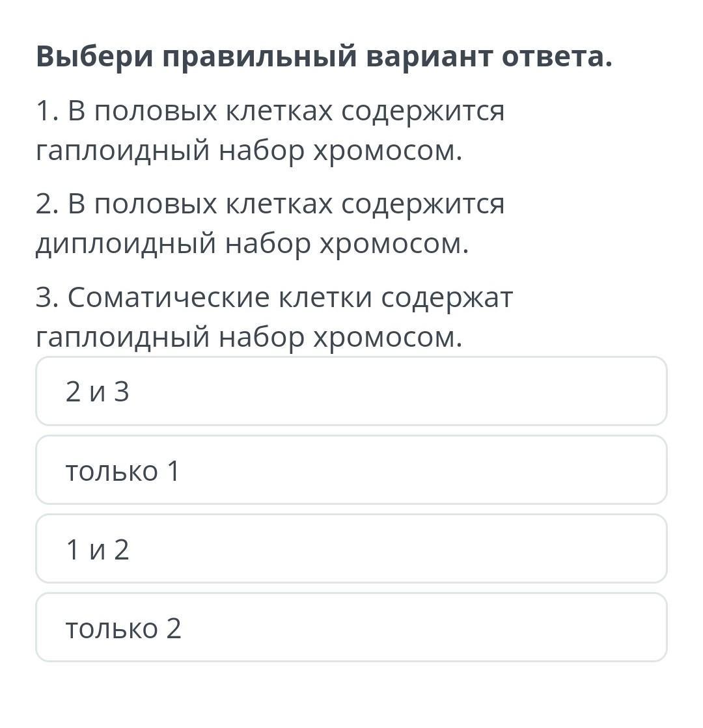This screenshot has width=703, height=728.
Task: Click the word "диплоидный" in statement 2
Action: pos(126,244)
